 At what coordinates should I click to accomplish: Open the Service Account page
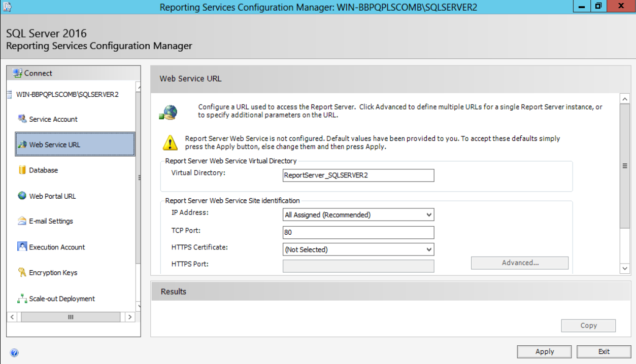(53, 119)
